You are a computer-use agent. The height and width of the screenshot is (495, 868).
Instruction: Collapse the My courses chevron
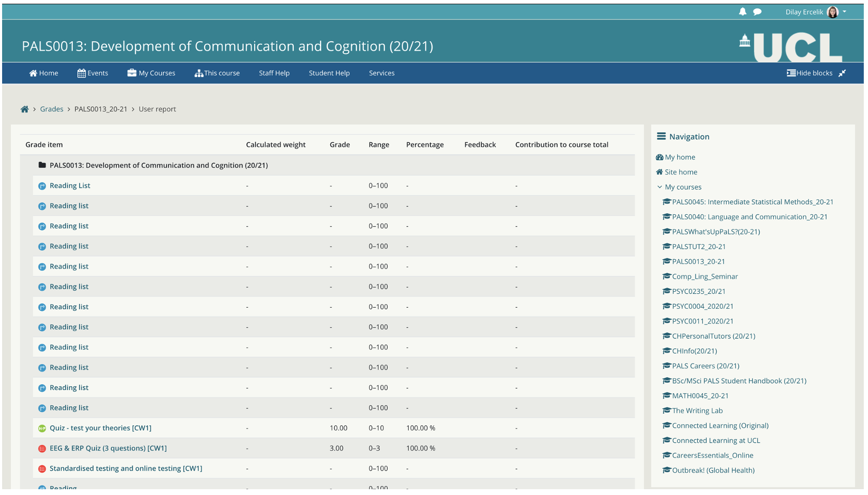tap(660, 187)
